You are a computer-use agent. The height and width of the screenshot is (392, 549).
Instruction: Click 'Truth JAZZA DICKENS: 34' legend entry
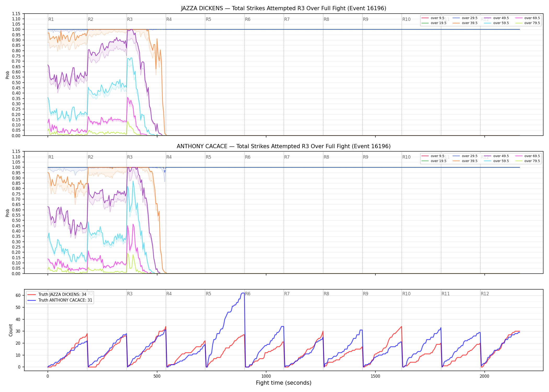pyautogui.click(x=62, y=295)
